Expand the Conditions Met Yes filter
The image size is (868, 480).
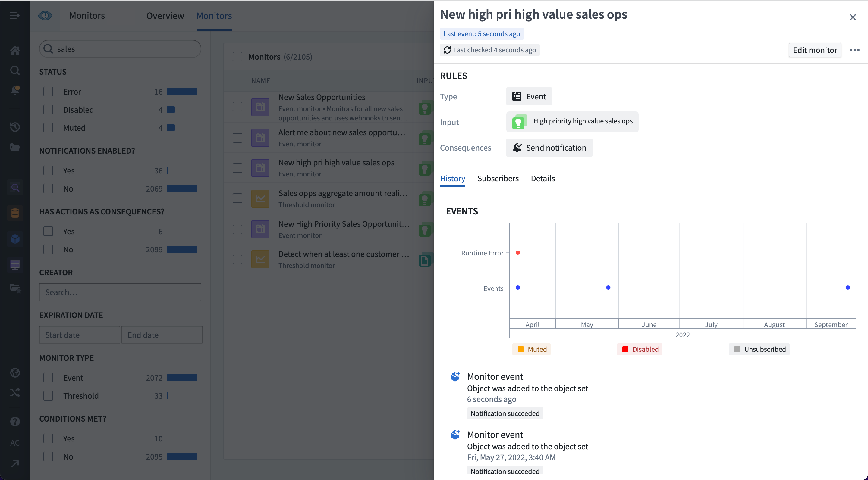tap(48, 438)
